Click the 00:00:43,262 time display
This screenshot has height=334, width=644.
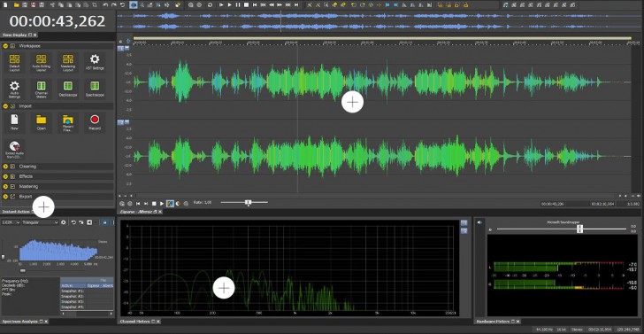point(57,21)
